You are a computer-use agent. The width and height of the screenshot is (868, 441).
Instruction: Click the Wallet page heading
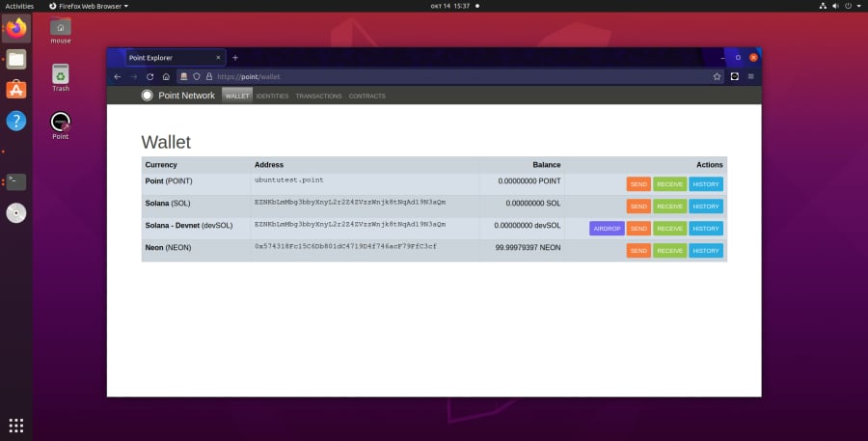click(x=166, y=142)
